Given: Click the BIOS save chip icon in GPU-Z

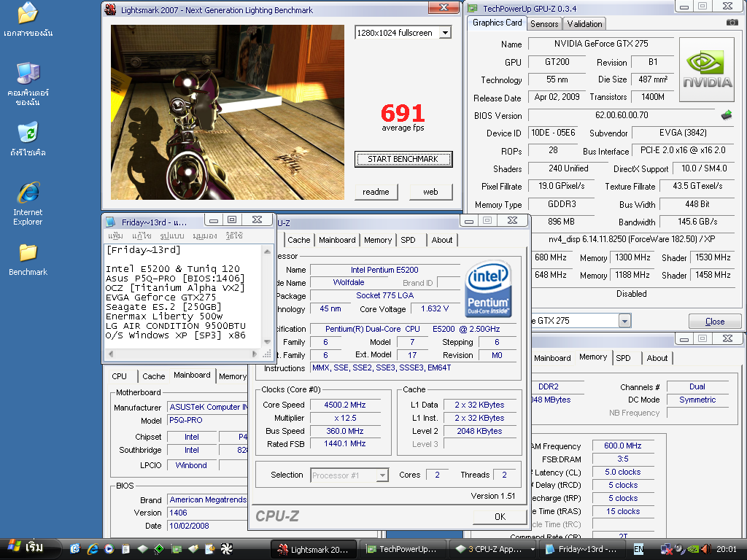Looking at the screenshot, I should tap(727, 114).
